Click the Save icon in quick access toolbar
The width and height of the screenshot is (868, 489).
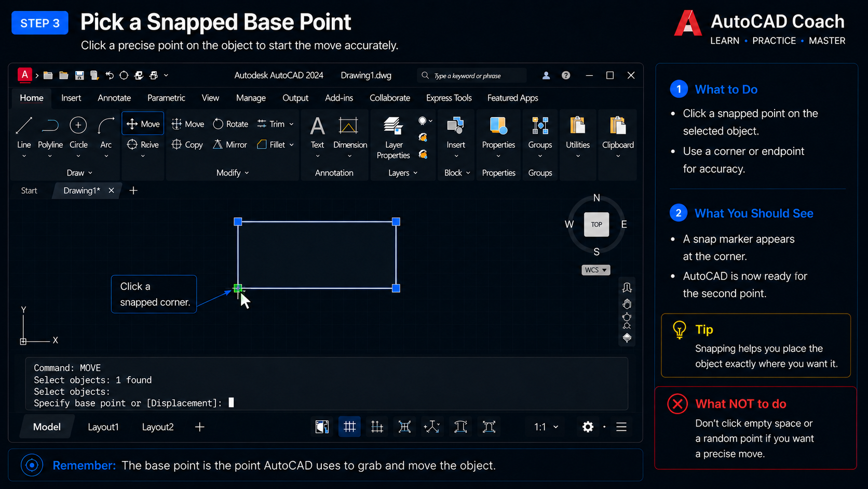(79, 75)
